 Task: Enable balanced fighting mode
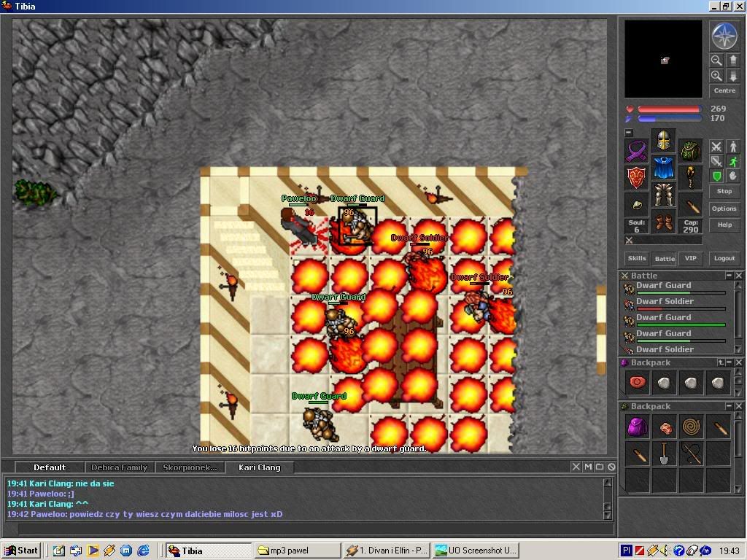(716, 161)
